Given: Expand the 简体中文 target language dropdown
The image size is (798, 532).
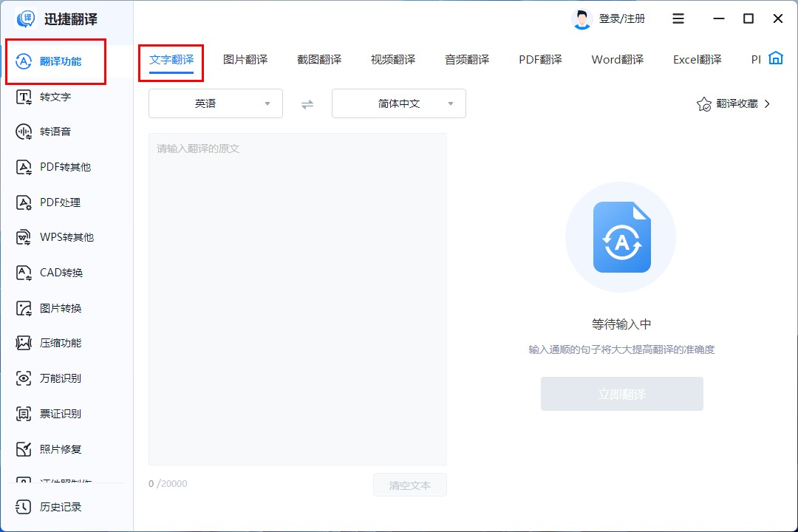Looking at the screenshot, I should click(x=398, y=103).
